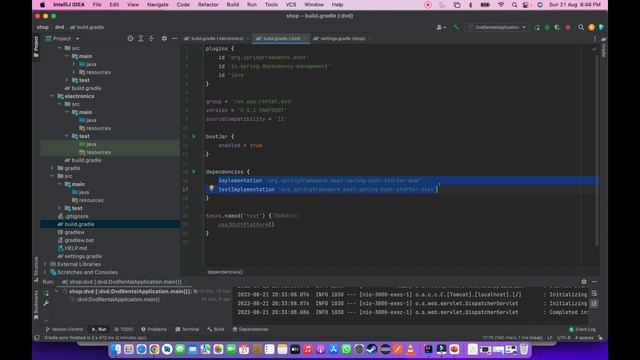Click run gutter arrow beside bootJar

194,136
